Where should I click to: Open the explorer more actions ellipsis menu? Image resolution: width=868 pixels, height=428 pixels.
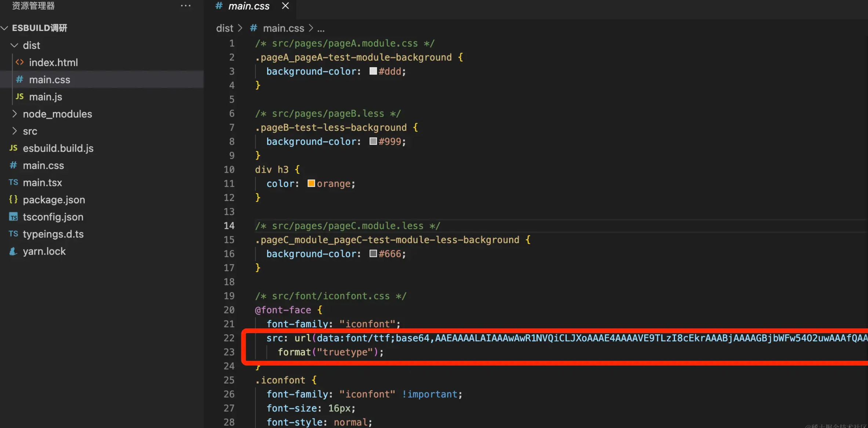[x=185, y=6]
